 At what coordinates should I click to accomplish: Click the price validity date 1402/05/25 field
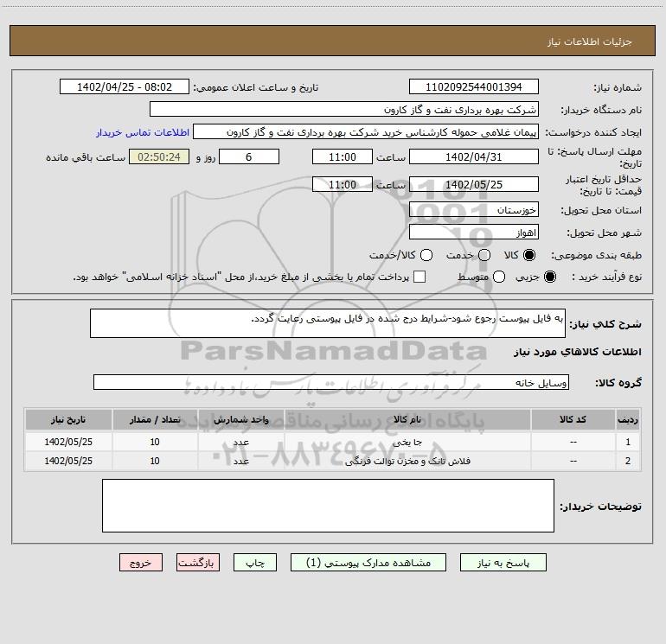point(474,184)
